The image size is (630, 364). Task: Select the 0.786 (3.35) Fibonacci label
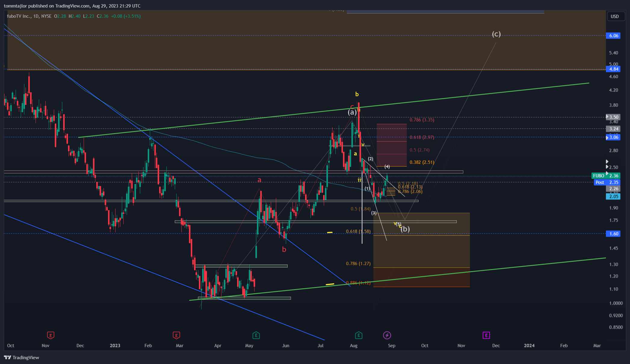point(422,120)
